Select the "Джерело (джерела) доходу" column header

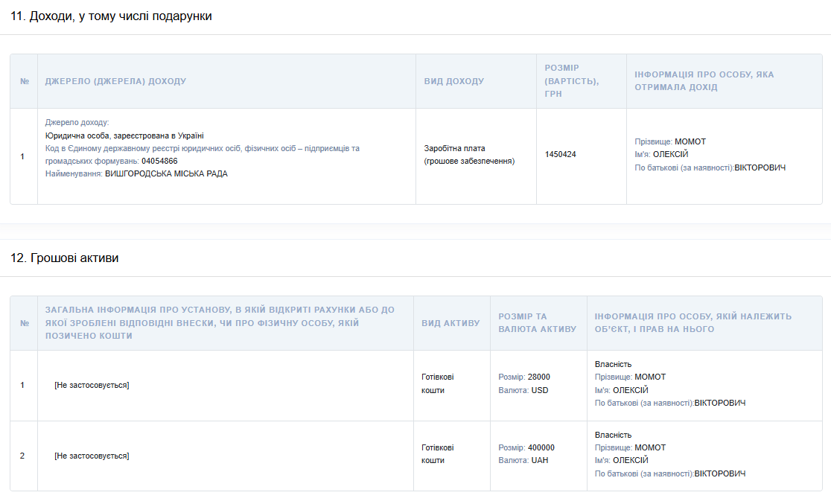tap(115, 81)
